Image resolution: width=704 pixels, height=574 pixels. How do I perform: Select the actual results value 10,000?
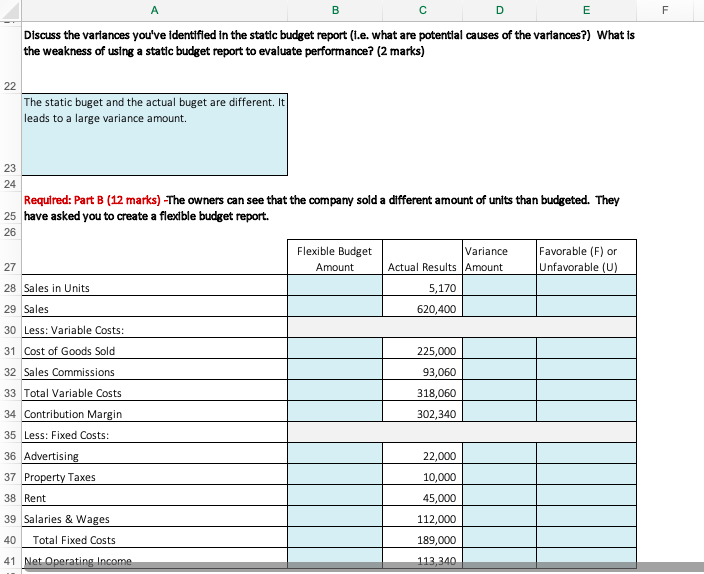point(422,474)
